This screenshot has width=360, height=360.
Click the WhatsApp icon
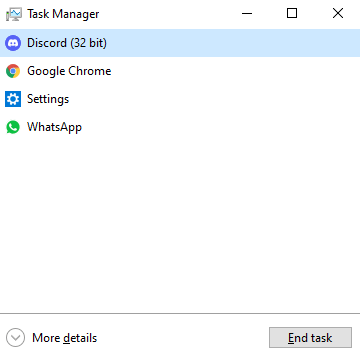[13, 127]
